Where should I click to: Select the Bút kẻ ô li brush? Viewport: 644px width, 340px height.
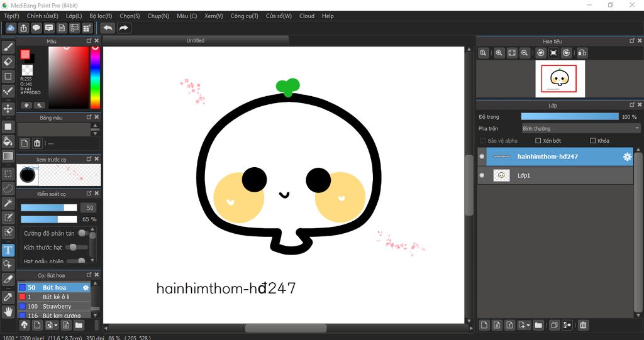[x=54, y=297]
